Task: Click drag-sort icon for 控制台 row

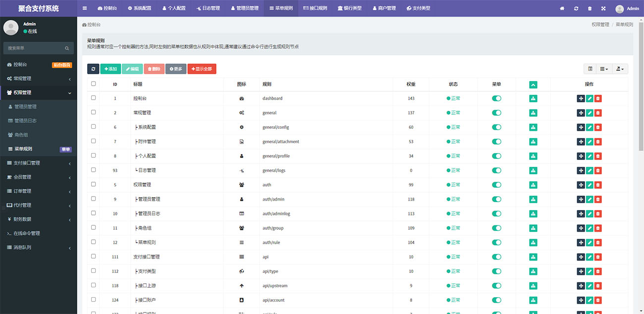Action: pyautogui.click(x=581, y=99)
